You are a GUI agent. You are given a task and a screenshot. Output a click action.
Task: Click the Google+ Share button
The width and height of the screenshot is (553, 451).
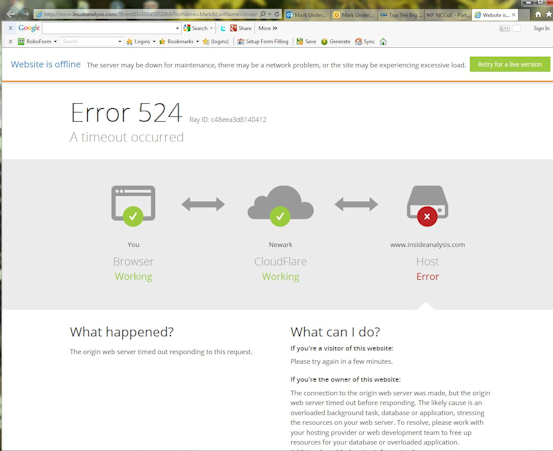tap(241, 28)
